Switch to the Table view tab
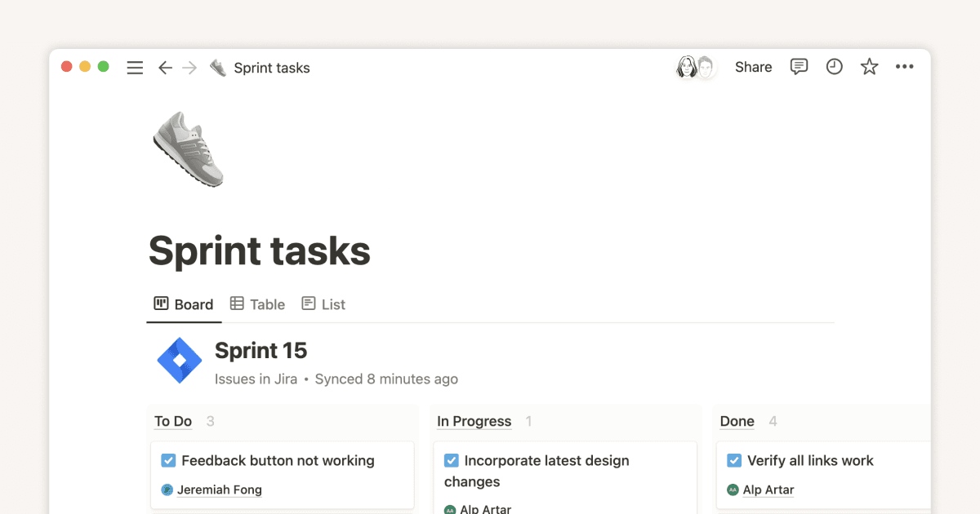Screen dimensions: 980x514 [257, 304]
